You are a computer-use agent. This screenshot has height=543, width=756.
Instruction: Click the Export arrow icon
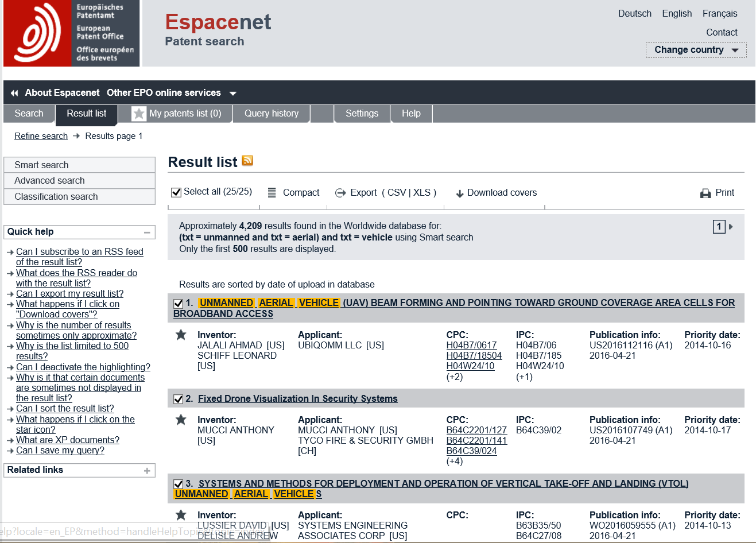pyautogui.click(x=340, y=193)
